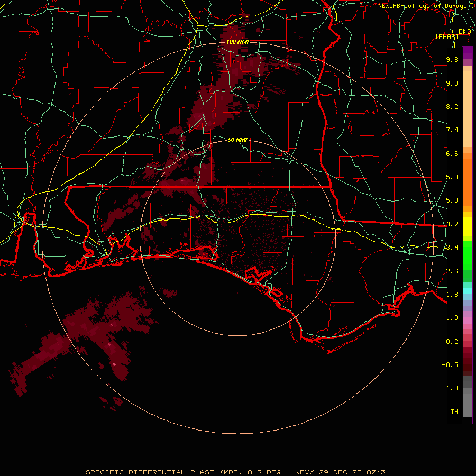The width and height of the screenshot is (476, 476).
Task: Select the 1.0 value on the scale
Action: tap(452, 318)
